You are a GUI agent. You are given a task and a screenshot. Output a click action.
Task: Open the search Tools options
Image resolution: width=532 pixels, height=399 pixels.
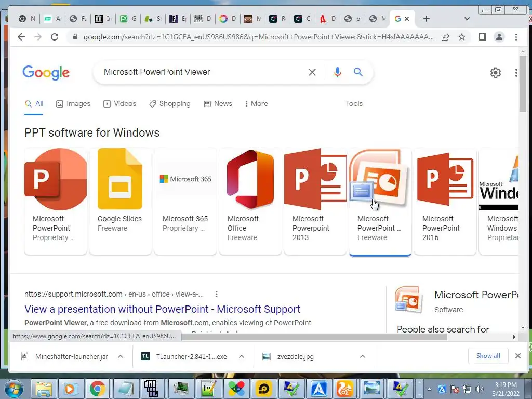click(x=354, y=104)
